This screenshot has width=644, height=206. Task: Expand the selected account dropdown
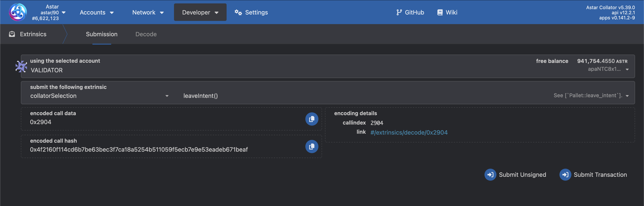point(627,69)
